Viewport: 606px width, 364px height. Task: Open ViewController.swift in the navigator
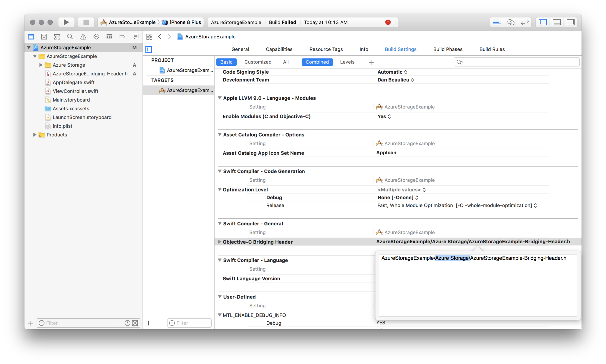[75, 91]
